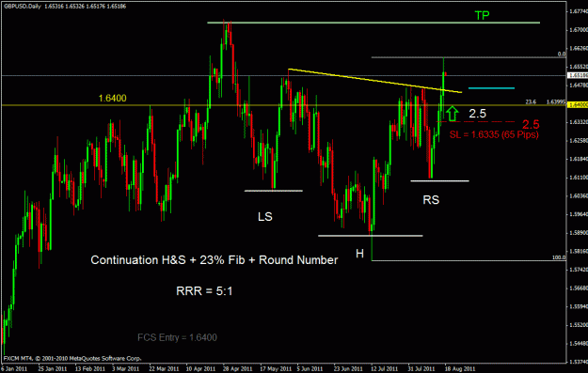Click the 10 Apr 2011 date label
Screen dimensions: 588x373
coord(200,369)
